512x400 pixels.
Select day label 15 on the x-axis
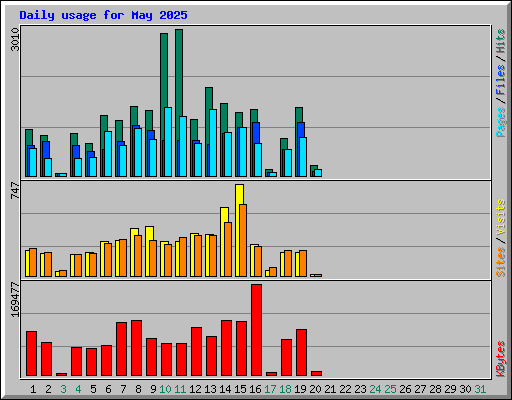(240, 389)
